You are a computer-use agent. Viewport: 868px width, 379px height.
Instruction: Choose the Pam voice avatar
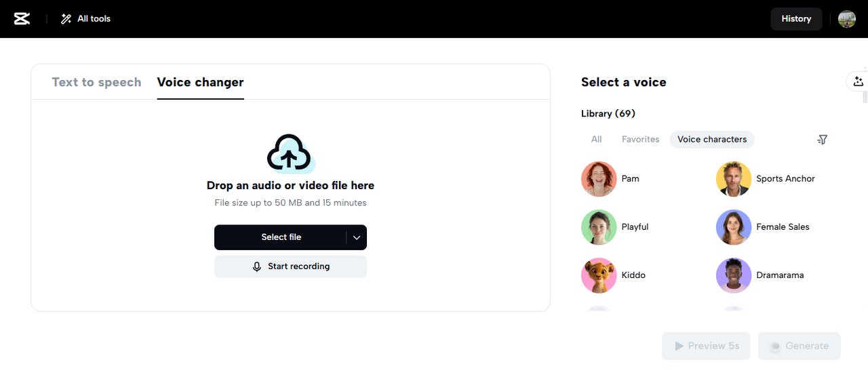(x=599, y=179)
